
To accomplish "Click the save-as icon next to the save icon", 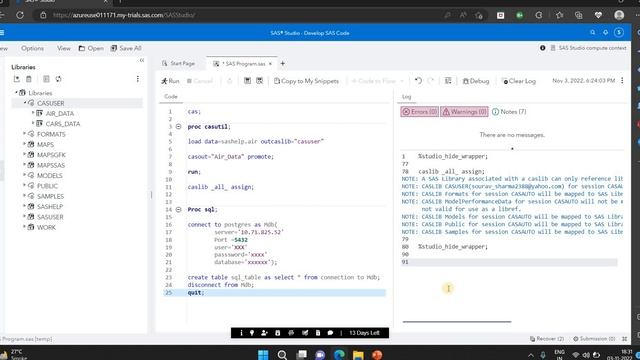I will [259, 81].
